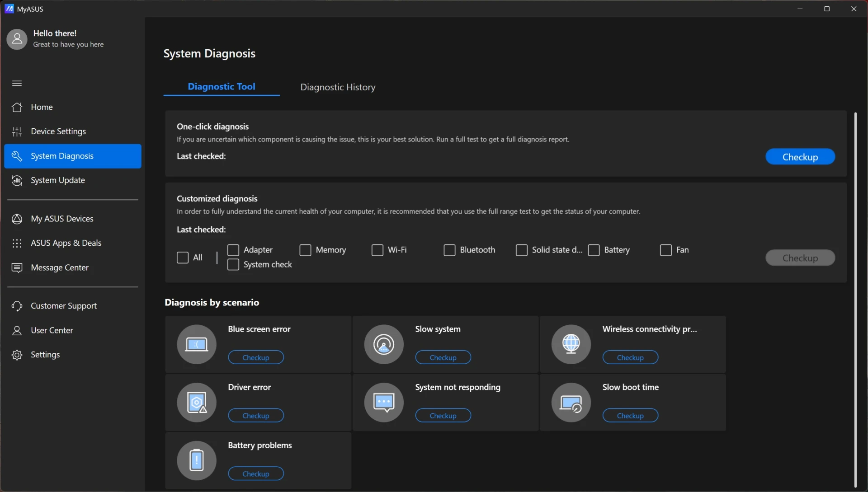Click the Customized diagnosis Checkup button
Image resolution: width=868 pixels, height=492 pixels.
(800, 258)
